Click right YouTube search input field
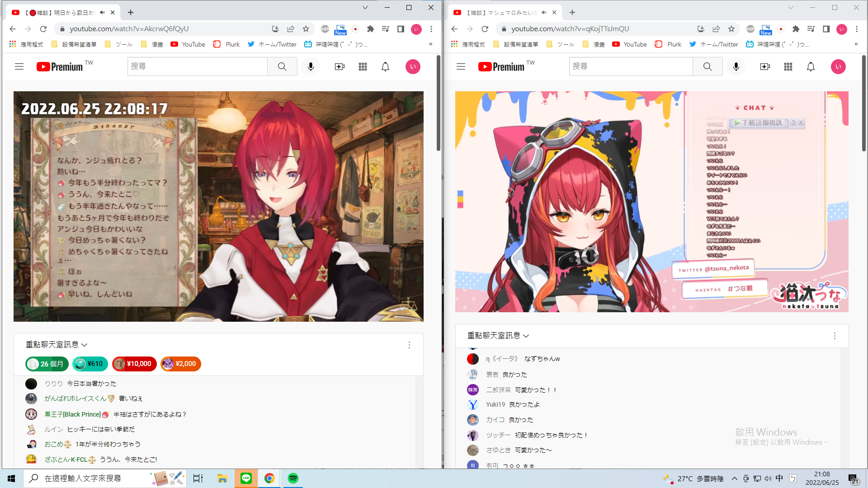This screenshot has height=488, width=868. [631, 66]
